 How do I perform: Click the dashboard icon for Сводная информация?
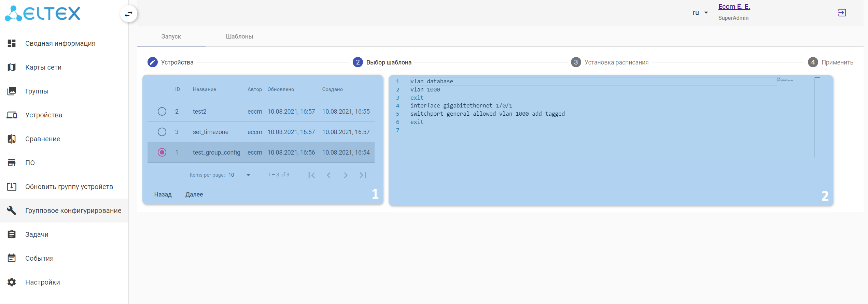12,43
